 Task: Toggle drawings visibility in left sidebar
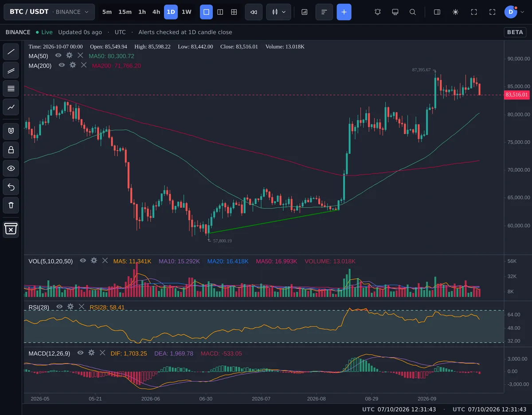tap(11, 168)
